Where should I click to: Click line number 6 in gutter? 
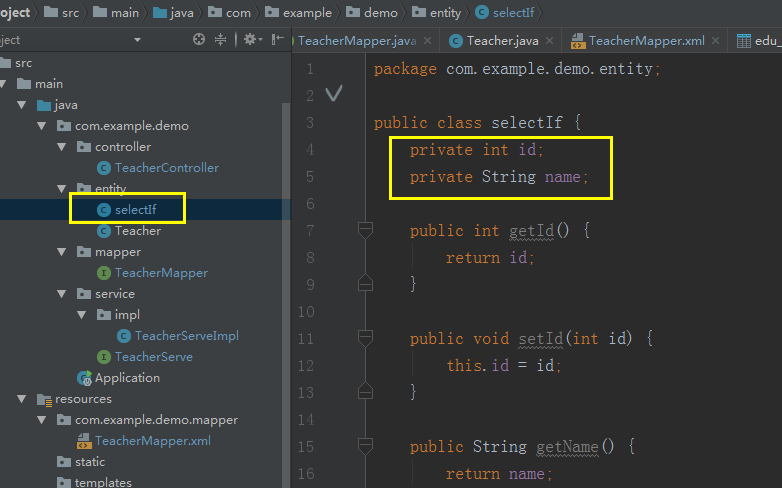[310, 204]
